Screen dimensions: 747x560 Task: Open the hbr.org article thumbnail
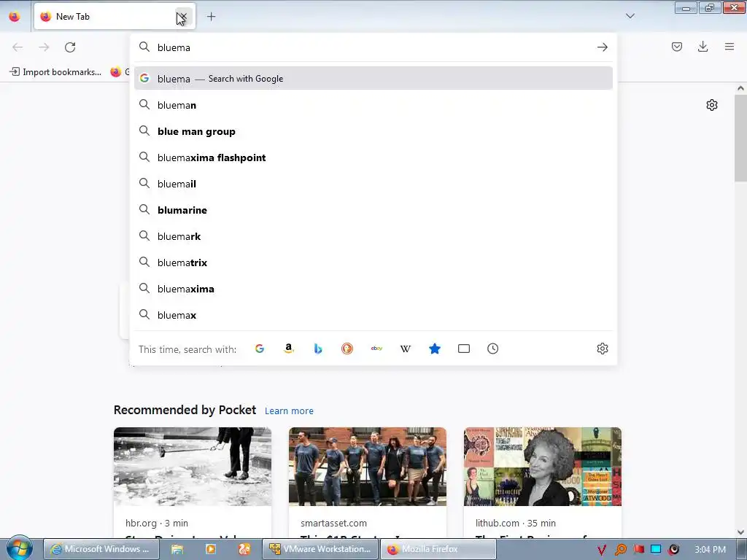tap(193, 467)
